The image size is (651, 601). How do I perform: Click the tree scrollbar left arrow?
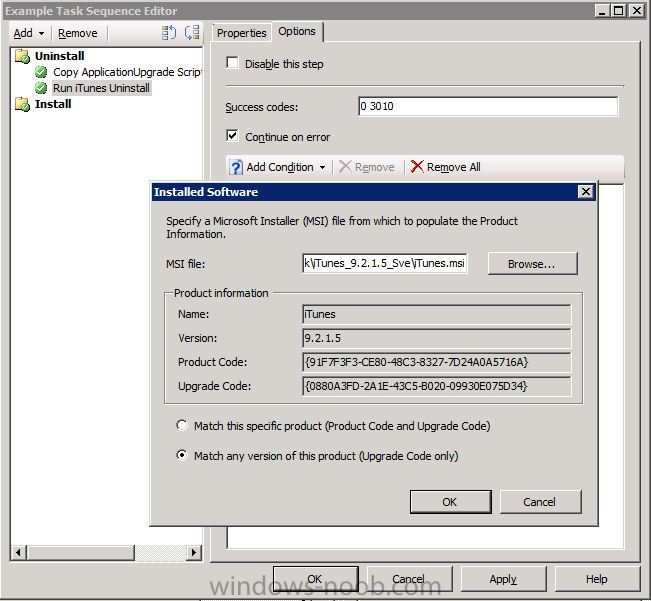(x=18, y=552)
